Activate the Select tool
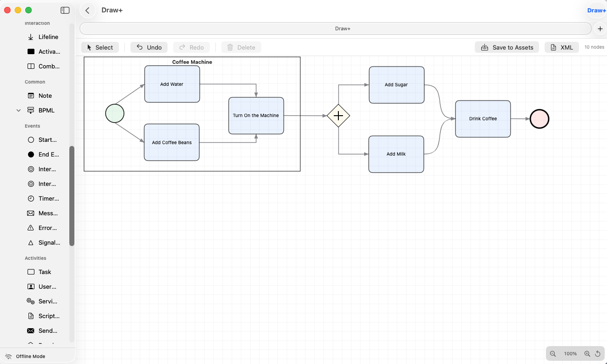Viewport: 607px width, 364px height. coord(100,47)
